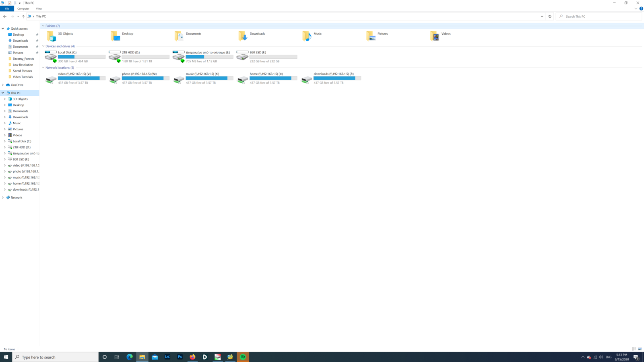Image resolution: width=644 pixels, height=362 pixels.
Task: Open Spotify from the taskbar
Action: click(x=243, y=357)
